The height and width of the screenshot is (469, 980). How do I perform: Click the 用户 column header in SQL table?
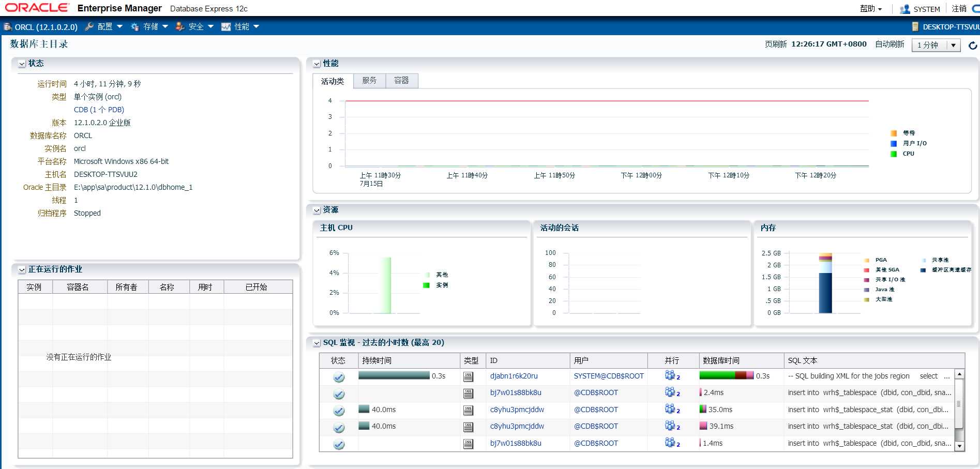point(608,360)
